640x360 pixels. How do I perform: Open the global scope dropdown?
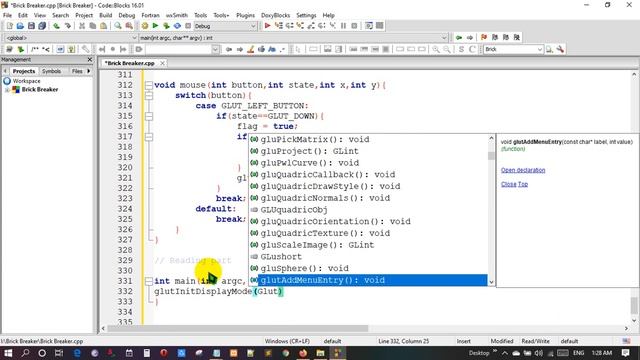(134, 38)
